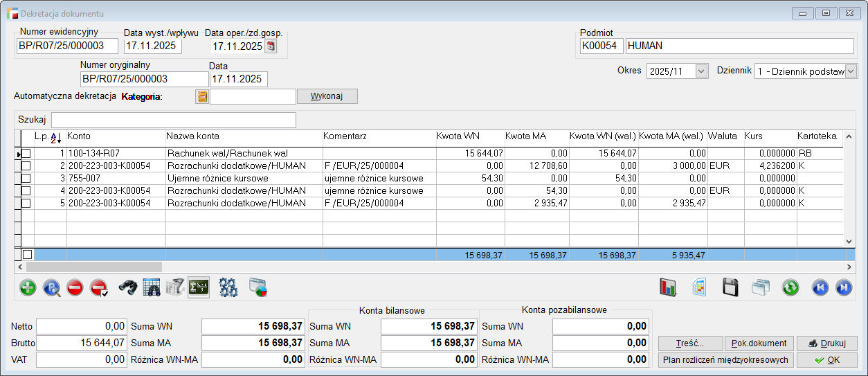Click the Drukuj print button
This screenshot has width=868, height=376.
(827, 343)
